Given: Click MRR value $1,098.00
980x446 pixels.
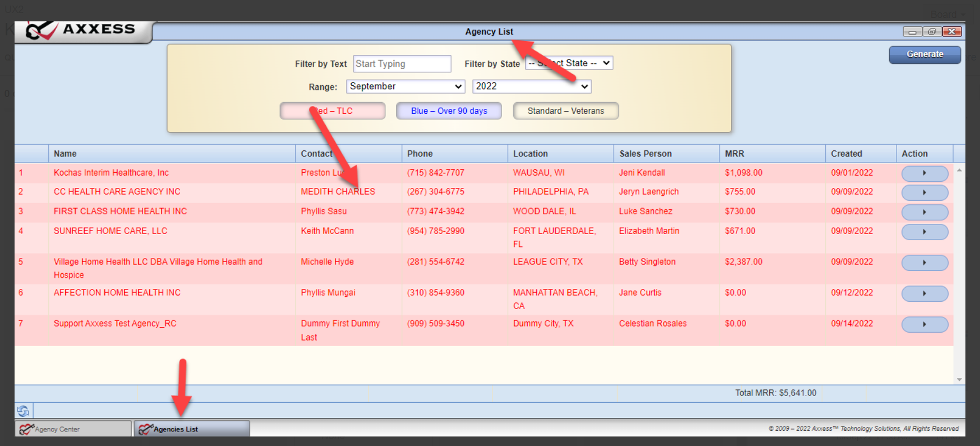Looking at the screenshot, I should (743, 173).
